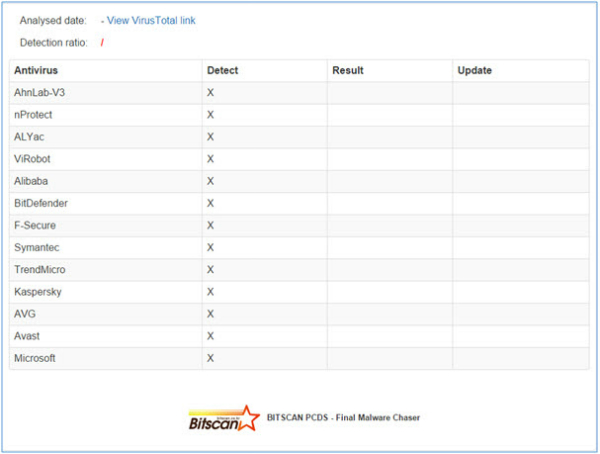
Task: Click the X detect mark for nProtect
Action: tap(210, 115)
